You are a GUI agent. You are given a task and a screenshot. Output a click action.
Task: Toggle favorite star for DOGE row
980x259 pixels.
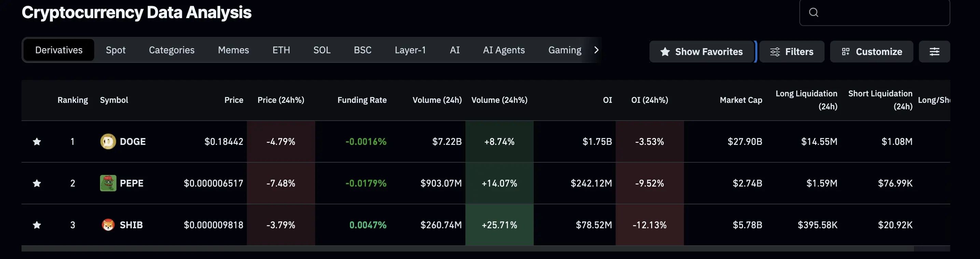(37, 142)
